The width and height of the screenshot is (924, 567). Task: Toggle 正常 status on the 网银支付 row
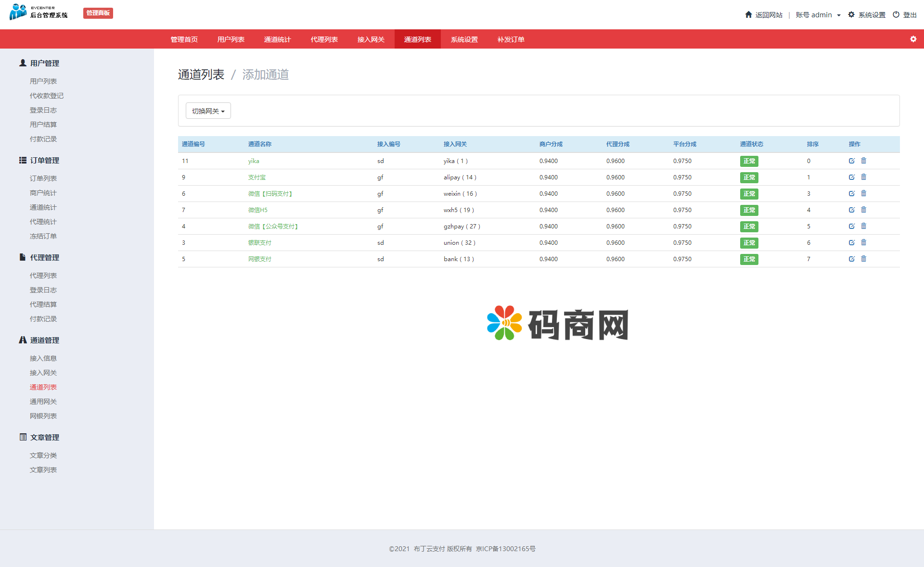tap(749, 259)
